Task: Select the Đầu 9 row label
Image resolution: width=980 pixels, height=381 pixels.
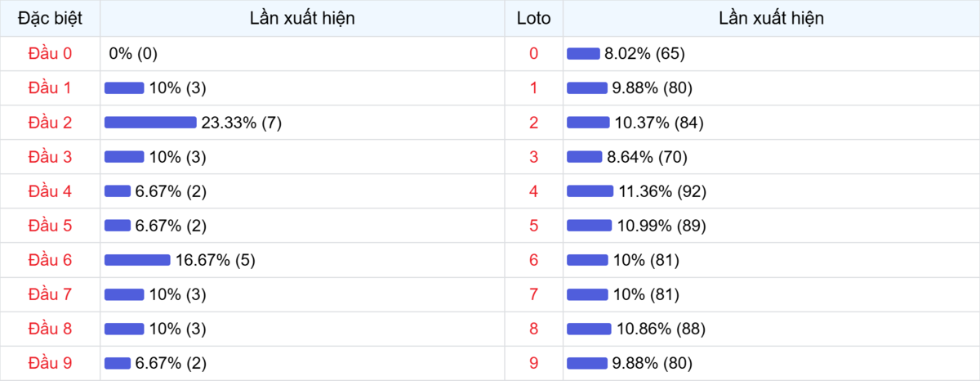Action: pos(50,363)
